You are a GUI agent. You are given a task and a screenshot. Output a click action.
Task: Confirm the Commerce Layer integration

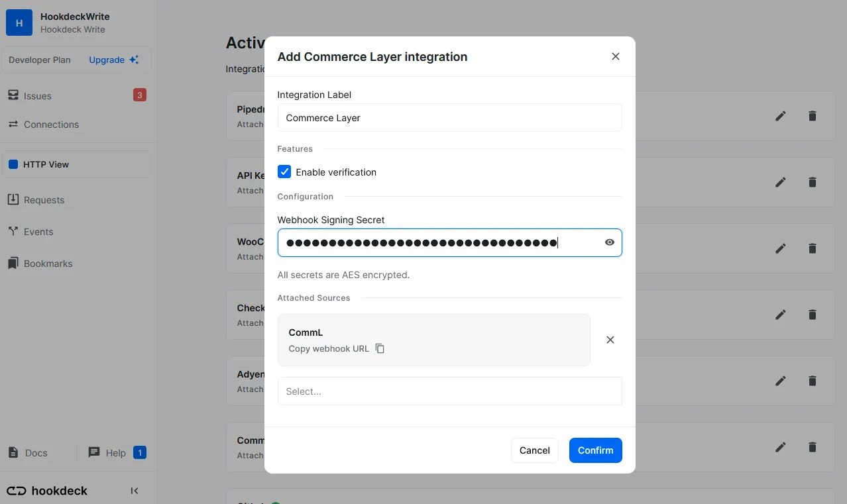595,450
